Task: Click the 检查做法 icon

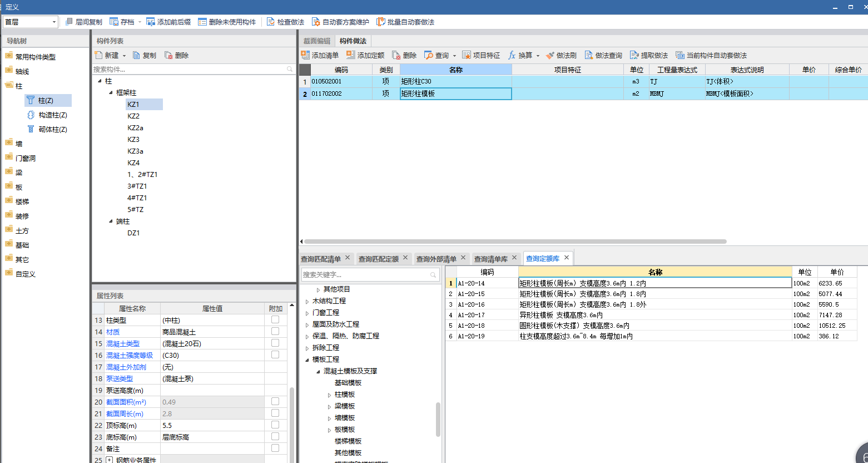Action: coord(271,22)
